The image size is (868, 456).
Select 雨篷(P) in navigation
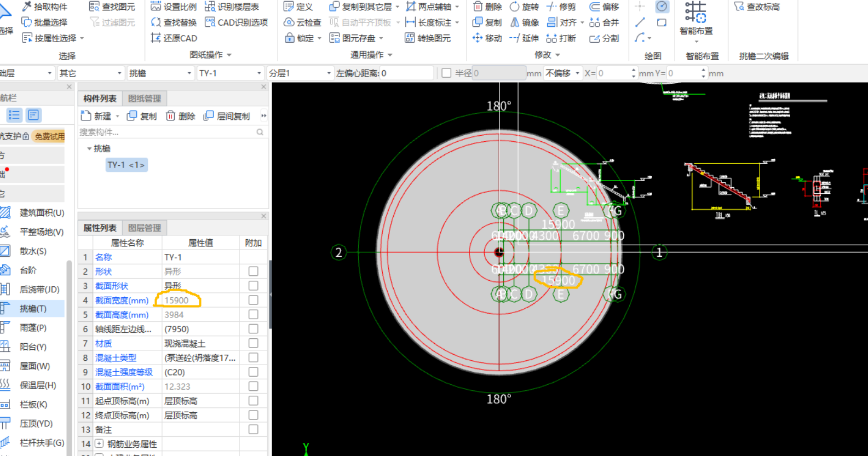(32, 327)
